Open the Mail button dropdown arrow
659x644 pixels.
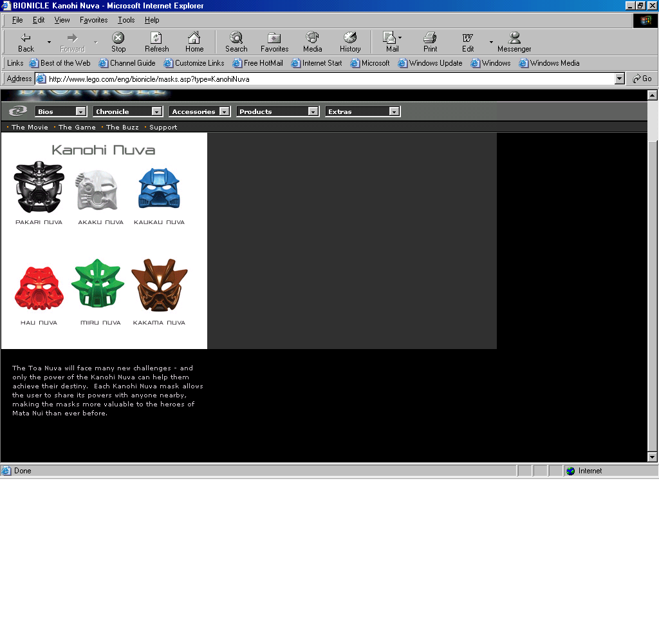click(400, 37)
